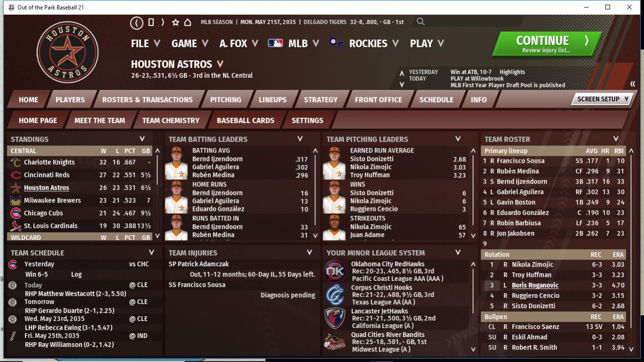644x362 pixels.
Task: Click the Indianapolis logo beside Fri. May 25th game
Action: (13, 336)
